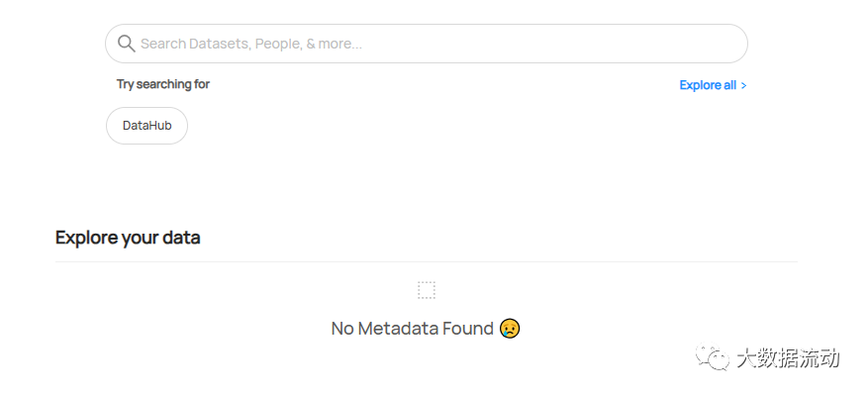Viewport: 868px width, 396px height.
Task: Click the 大数据流动 watermark text
Action: click(787, 357)
